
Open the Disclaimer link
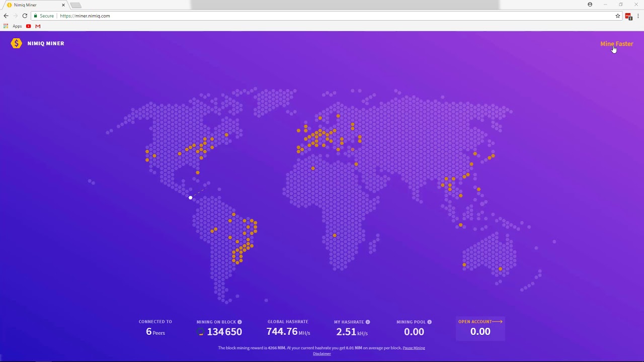[x=322, y=353]
